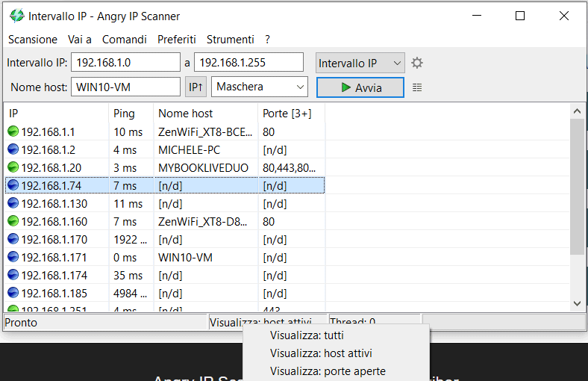Click the IP↑ button
The image size is (588, 381).
[196, 87]
